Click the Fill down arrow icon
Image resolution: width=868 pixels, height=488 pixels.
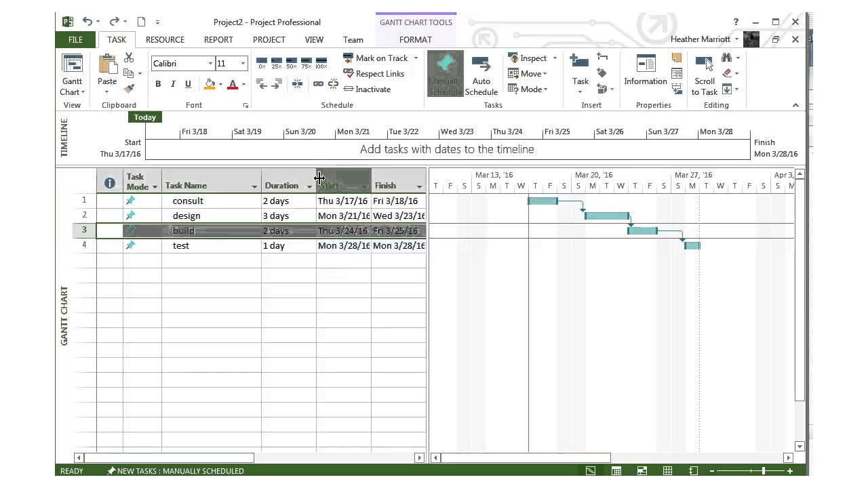(727, 89)
